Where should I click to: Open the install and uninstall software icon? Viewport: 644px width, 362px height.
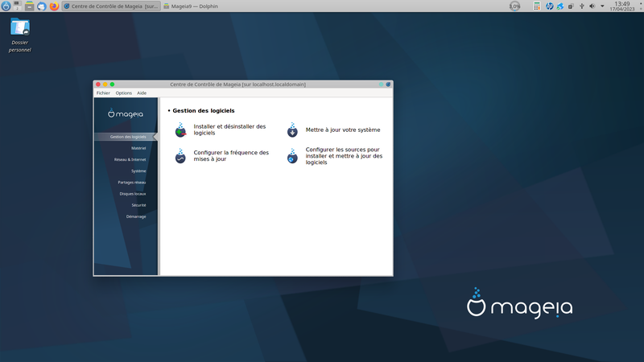coord(180,130)
